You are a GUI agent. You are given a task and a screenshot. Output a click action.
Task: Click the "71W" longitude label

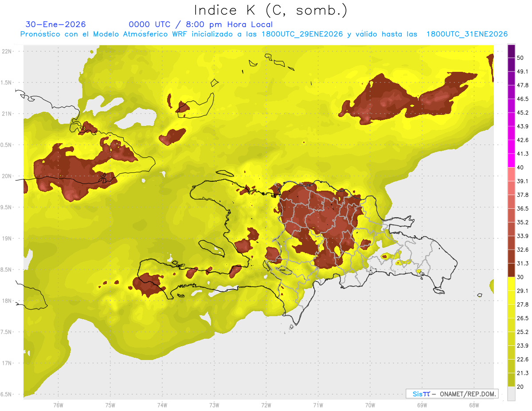click(318, 405)
